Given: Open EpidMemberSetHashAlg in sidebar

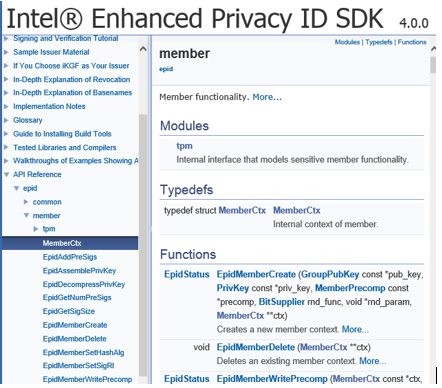Looking at the screenshot, I should tap(83, 352).
